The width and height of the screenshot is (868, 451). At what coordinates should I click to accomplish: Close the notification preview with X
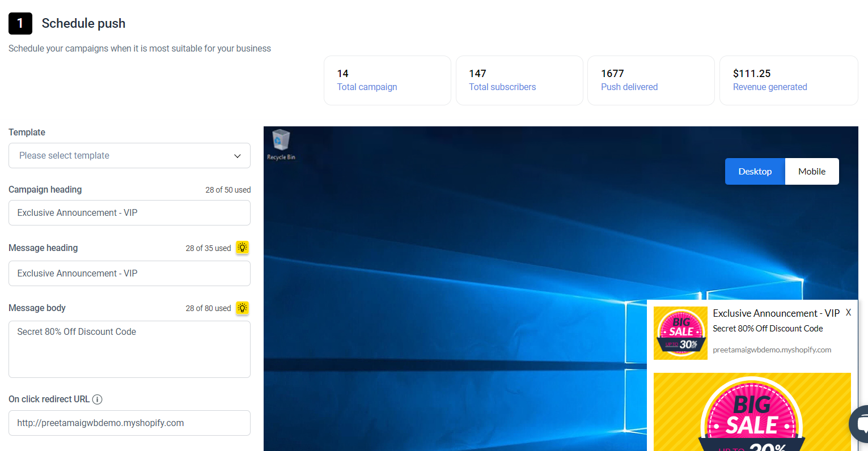[848, 313]
